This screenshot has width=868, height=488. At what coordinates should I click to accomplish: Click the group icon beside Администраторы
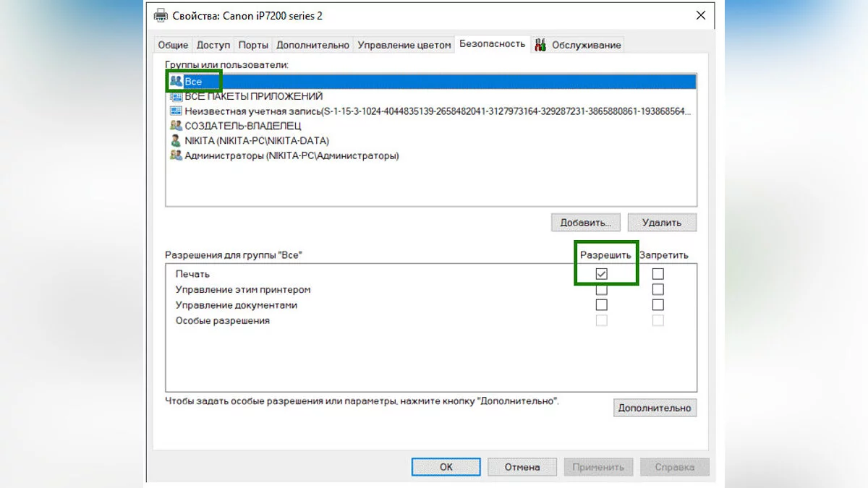[x=176, y=155]
